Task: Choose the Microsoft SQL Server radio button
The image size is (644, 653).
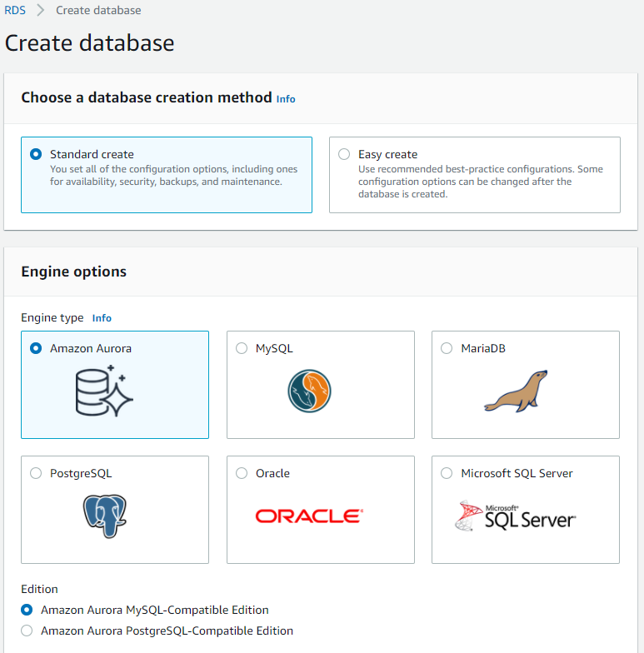Action: [x=447, y=473]
